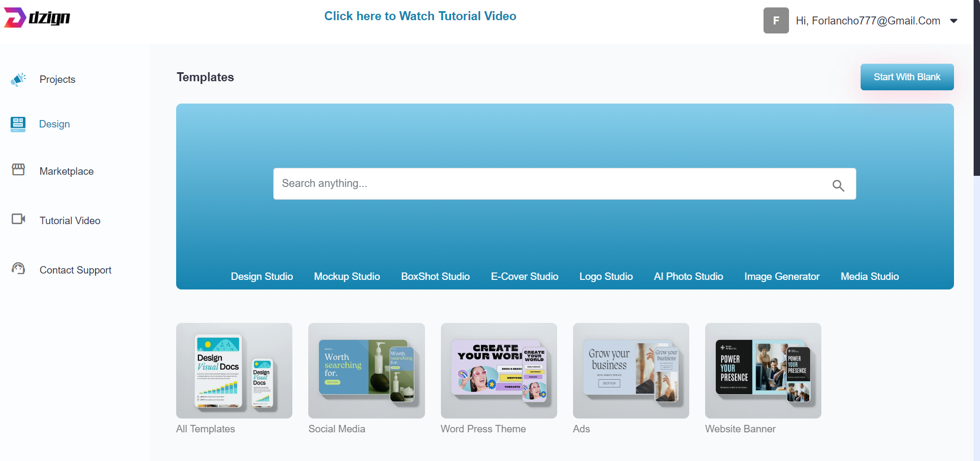The image size is (980, 461).
Task: Open the Projects sidebar item
Action: [57, 80]
